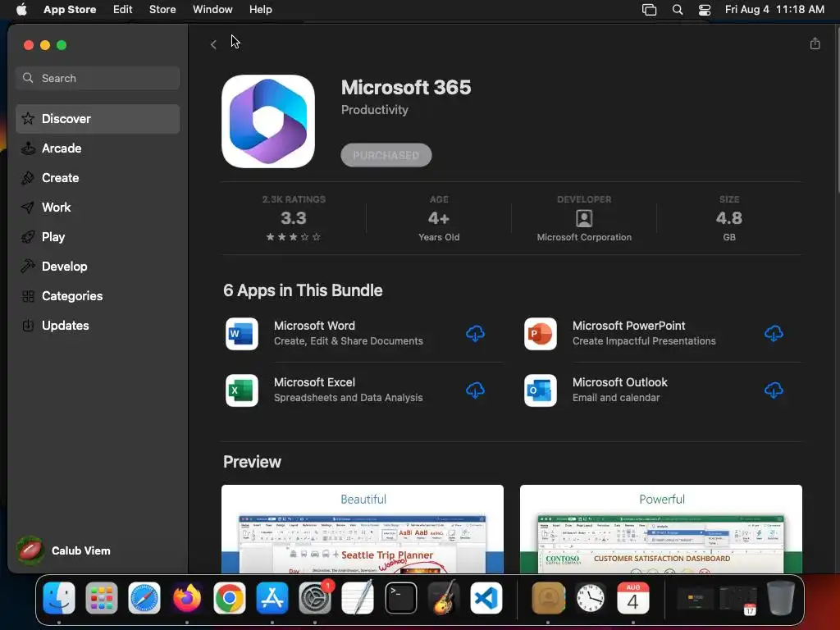Select Develop in the sidebar
Image resolution: width=840 pixels, height=630 pixels.
click(98, 267)
